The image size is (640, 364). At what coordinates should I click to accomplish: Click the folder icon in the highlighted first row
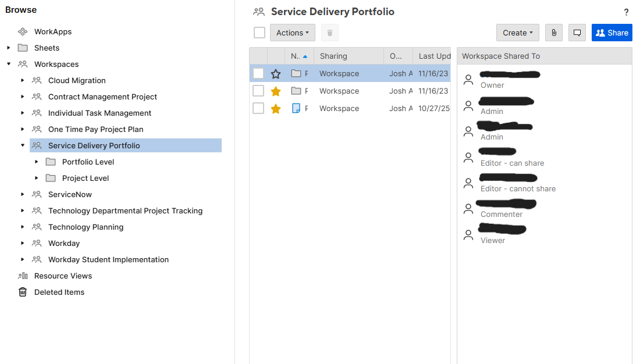[296, 73]
